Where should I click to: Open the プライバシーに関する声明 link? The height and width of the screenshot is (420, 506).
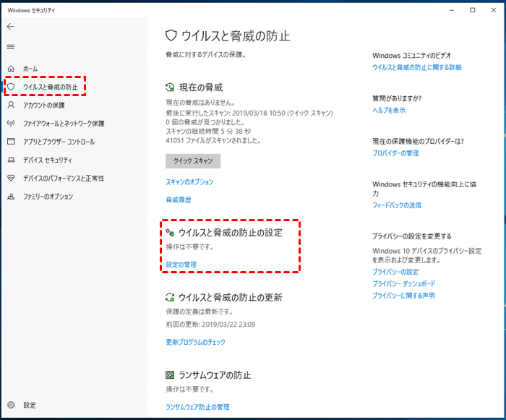[x=403, y=296]
